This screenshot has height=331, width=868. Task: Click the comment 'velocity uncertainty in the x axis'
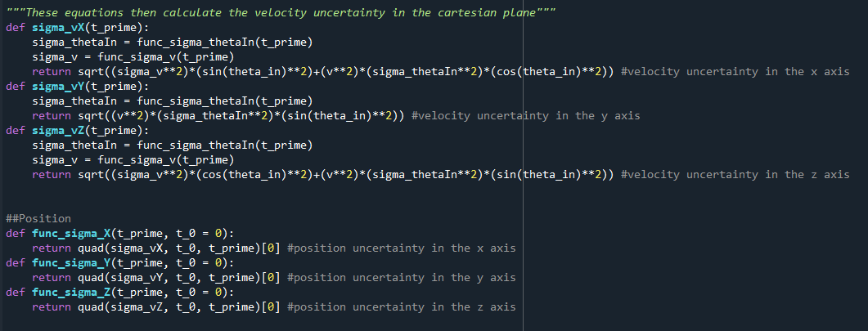pyautogui.click(x=735, y=71)
